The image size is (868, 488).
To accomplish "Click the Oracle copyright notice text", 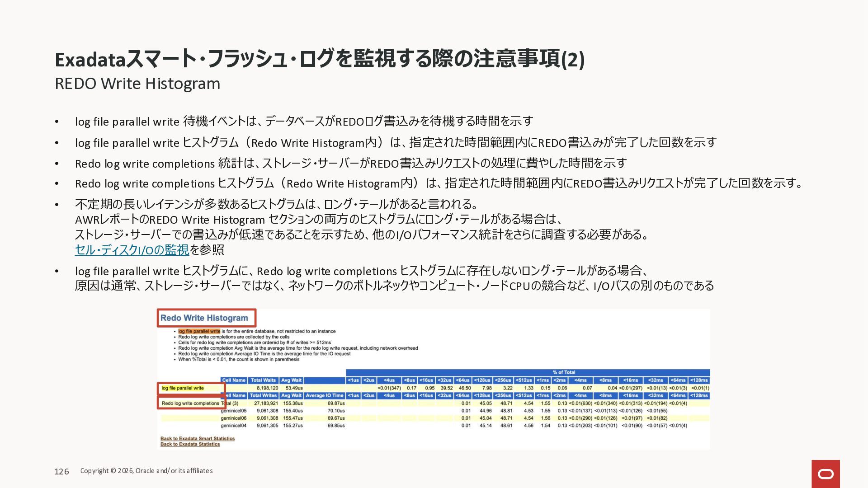I will (146, 471).
